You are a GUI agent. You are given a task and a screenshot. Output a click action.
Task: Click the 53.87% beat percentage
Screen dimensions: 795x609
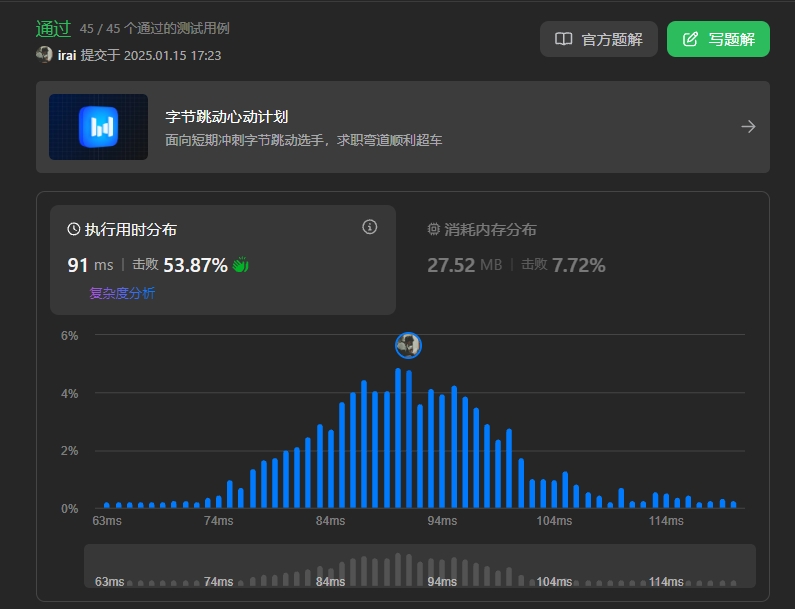tap(195, 265)
